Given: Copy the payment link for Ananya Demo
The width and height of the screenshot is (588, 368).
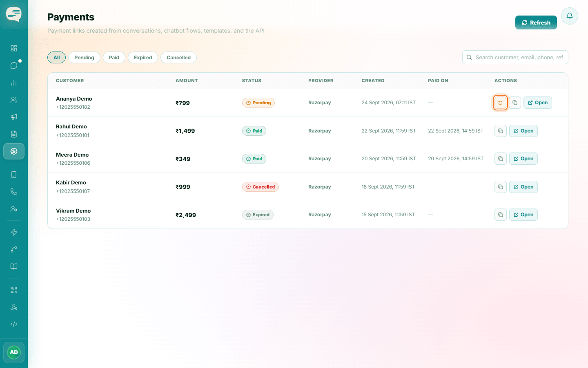Looking at the screenshot, I should [x=515, y=103].
